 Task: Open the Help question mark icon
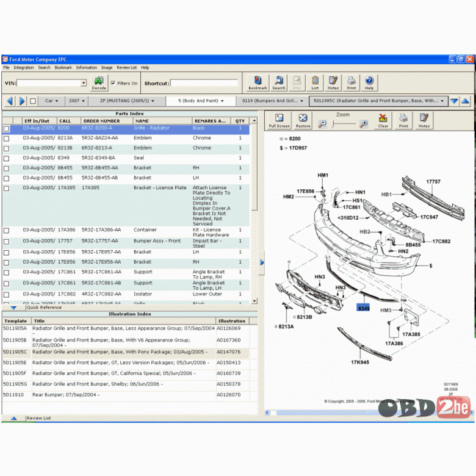tap(369, 83)
